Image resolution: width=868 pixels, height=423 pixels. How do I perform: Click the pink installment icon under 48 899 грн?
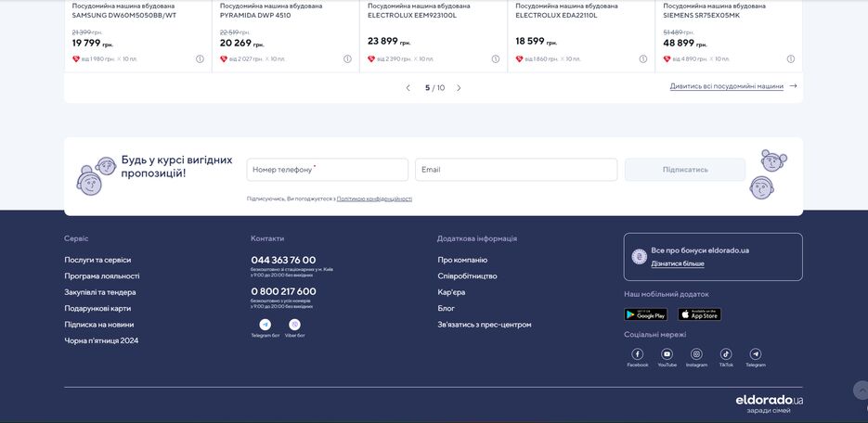[667, 59]
